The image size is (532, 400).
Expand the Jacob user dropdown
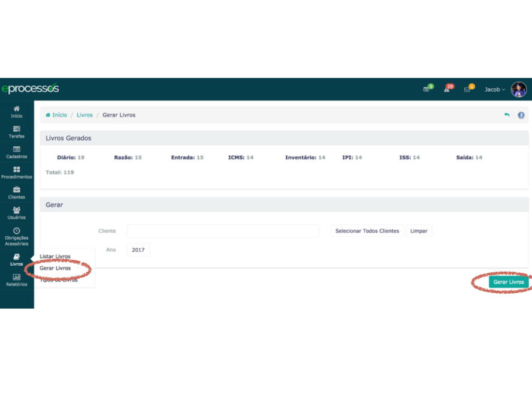(x=495, y=89)
